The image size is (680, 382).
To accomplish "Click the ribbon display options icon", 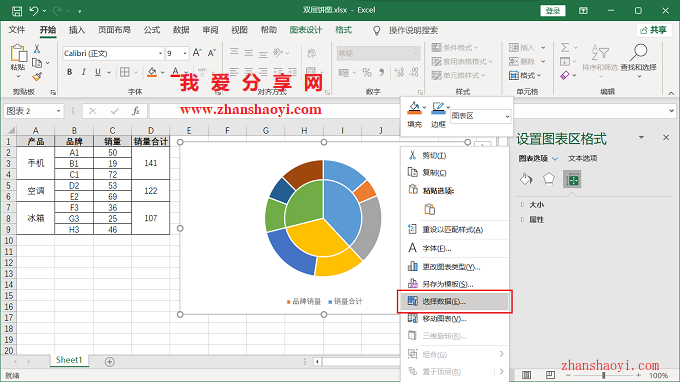I will (x=583, y=11).
